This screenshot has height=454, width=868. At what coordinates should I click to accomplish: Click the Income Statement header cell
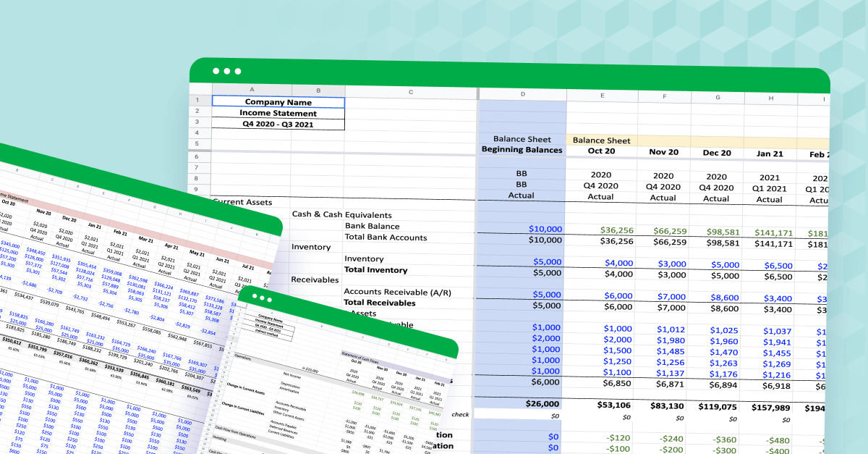[x=277, y=113]
